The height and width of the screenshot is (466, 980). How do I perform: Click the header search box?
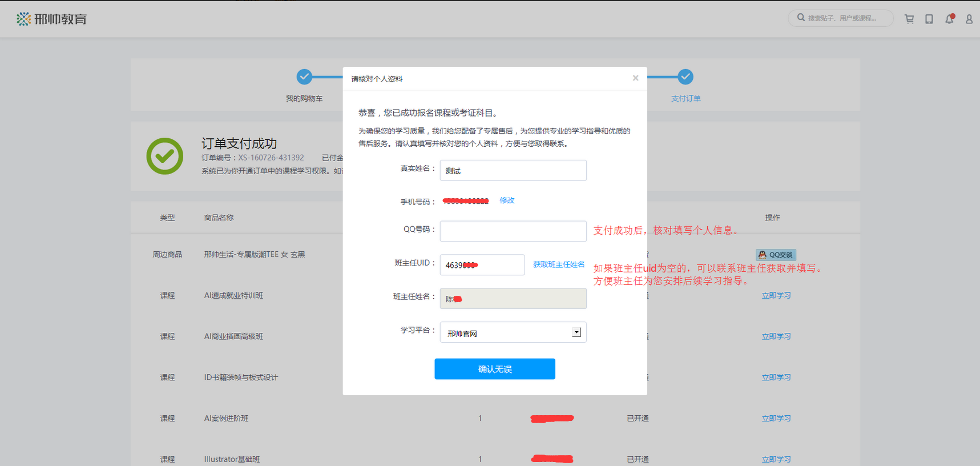pyautogui.click(x=846, y=18)
